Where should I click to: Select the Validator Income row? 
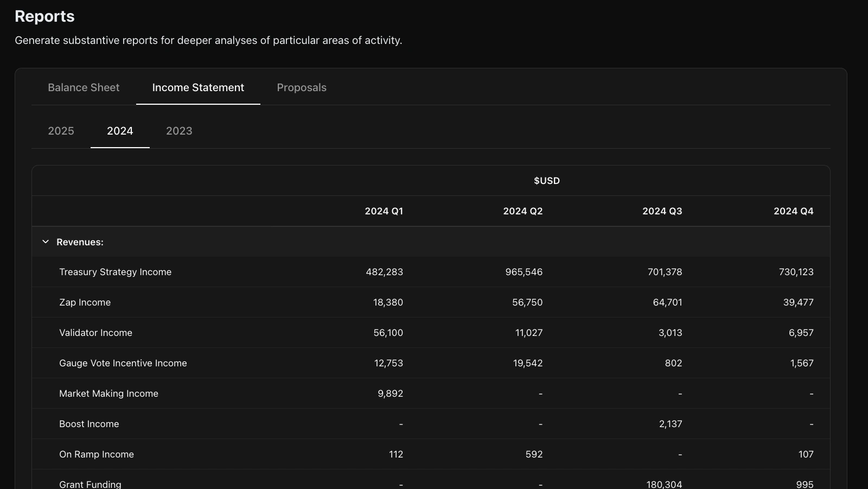tap(95, 333)
